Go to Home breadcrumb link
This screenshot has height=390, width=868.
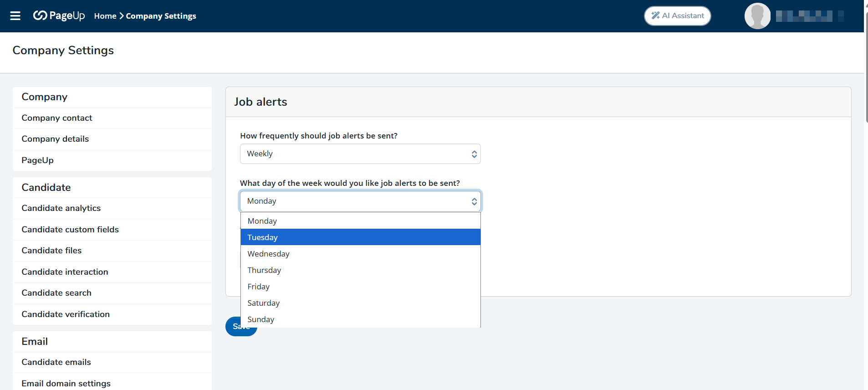tap(105, 16)
